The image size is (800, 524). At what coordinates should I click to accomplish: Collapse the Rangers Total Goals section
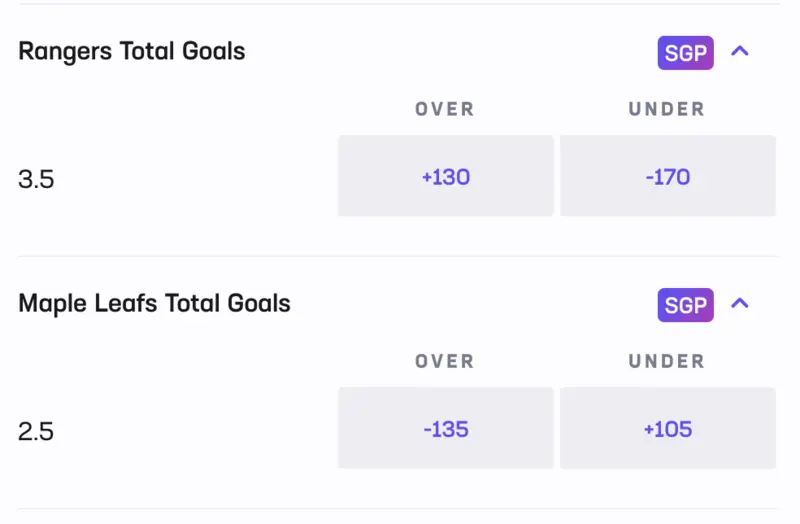coord(740,51)
